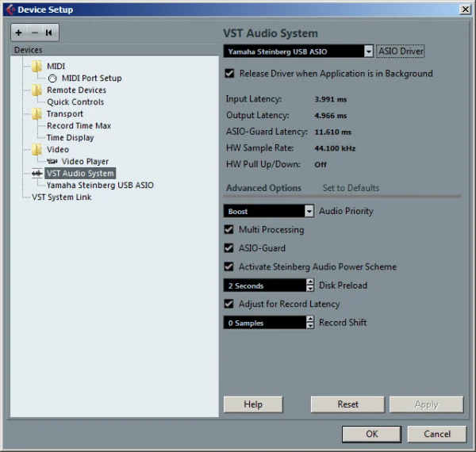Screen dimensions: 476x452
Task: Select Record Time Max item
Action: (x=79, y=125)
